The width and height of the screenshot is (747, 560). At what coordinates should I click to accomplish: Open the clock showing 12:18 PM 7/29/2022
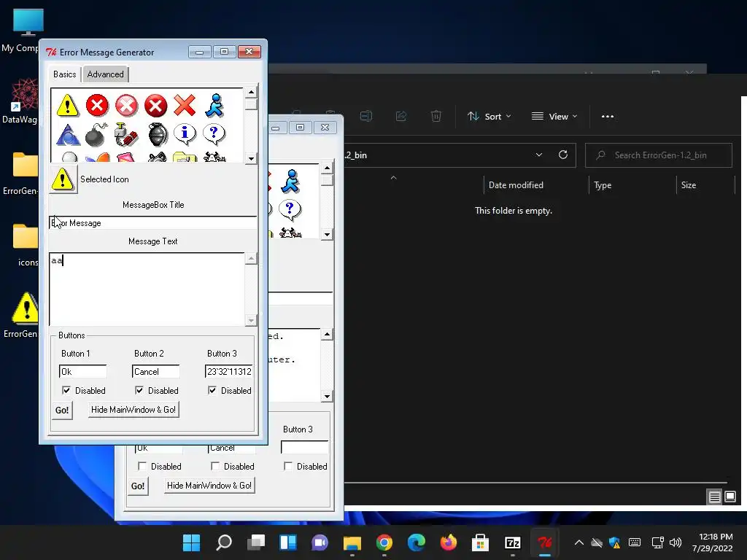(712, 542)
